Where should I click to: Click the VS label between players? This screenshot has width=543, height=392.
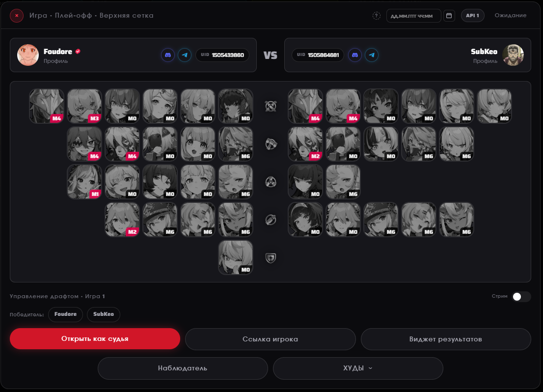coord(271,55)
